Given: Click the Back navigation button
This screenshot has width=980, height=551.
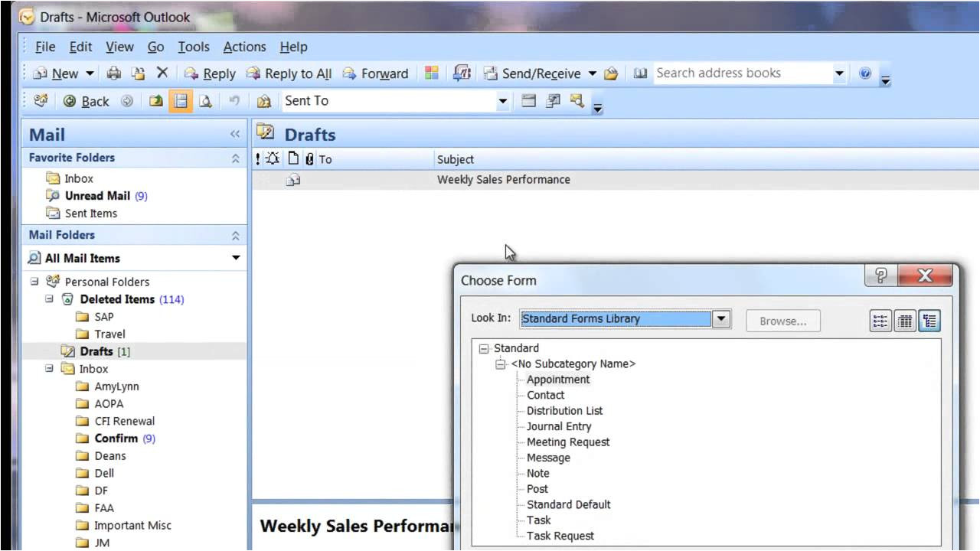Looking at the screenshot, I should [x=87, y=101].
